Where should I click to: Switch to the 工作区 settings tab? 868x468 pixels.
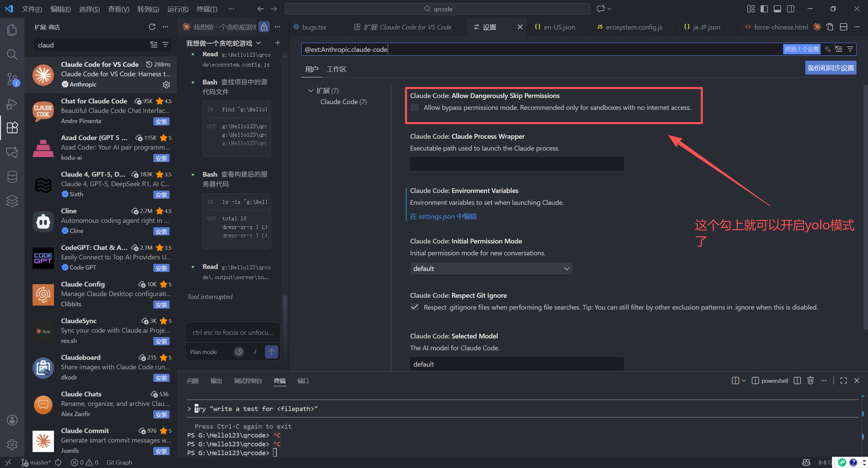coord(336,69)
